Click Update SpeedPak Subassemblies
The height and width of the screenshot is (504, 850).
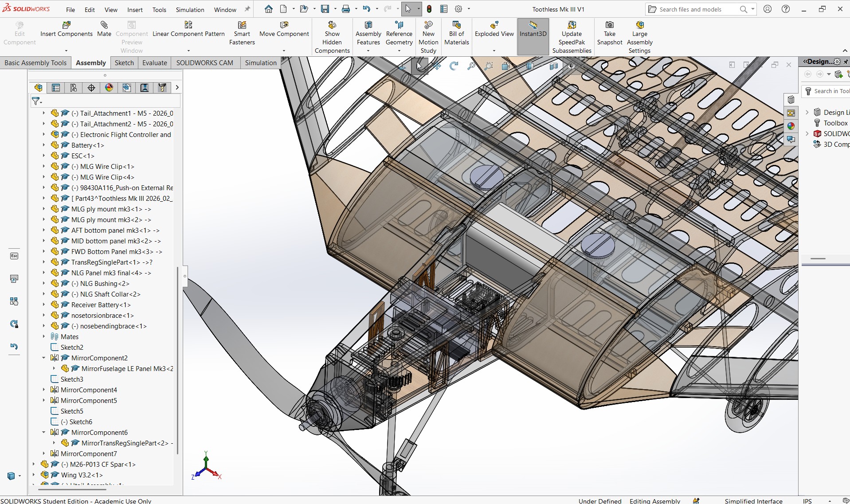[x=572, y=37]
